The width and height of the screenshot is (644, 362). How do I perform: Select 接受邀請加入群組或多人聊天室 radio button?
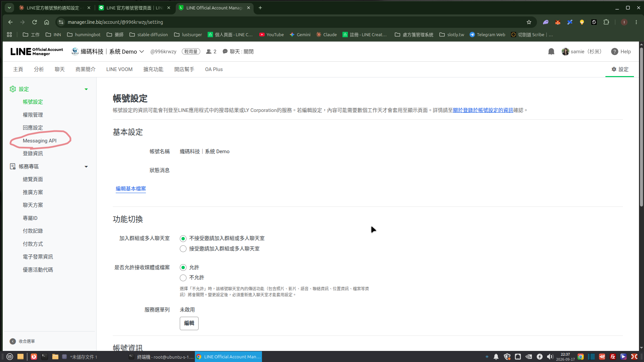(x=183, y=249)
